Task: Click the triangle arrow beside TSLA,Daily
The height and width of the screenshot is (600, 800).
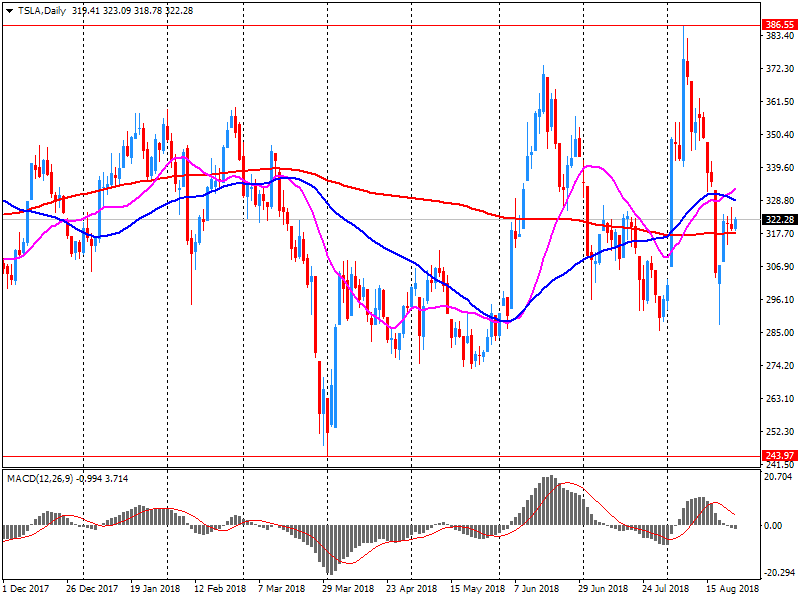Action: (8, 11)
